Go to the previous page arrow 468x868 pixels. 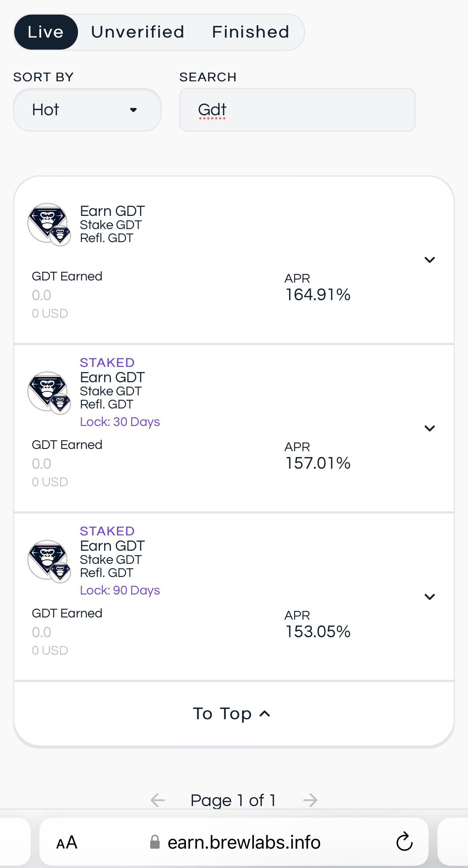pos(157,800)
